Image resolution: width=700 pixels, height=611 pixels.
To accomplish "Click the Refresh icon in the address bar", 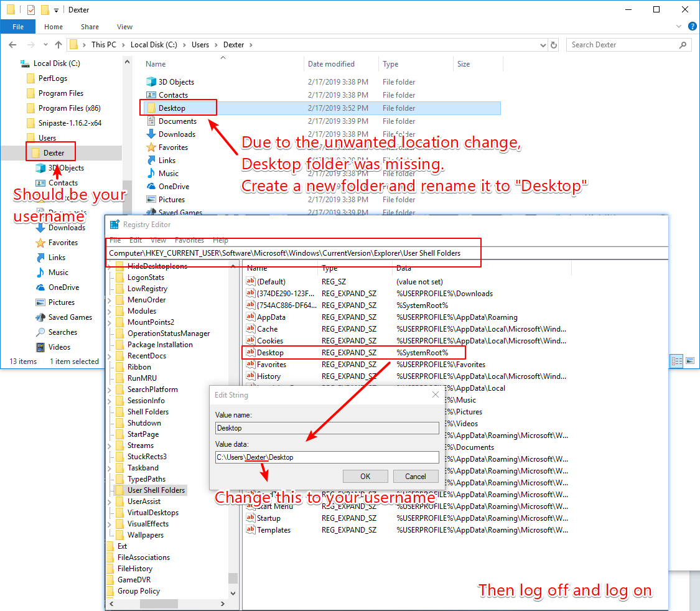I will point(553,44).
